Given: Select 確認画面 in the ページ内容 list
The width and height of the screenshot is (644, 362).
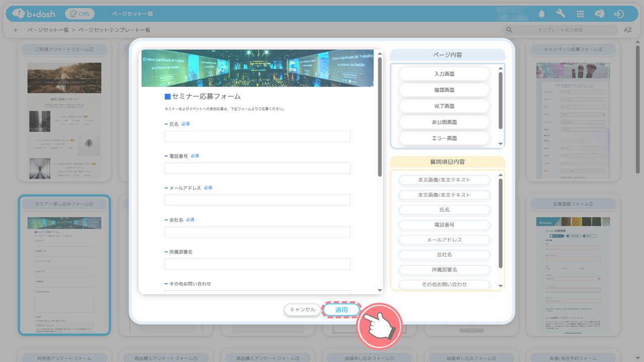Looking at the screenshot, I should 444,90.
